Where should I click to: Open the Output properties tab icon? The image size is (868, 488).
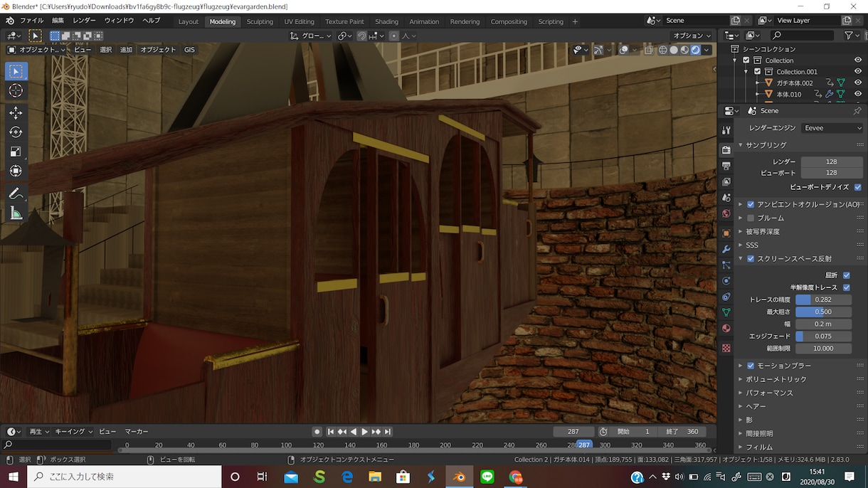coord(726,166)
